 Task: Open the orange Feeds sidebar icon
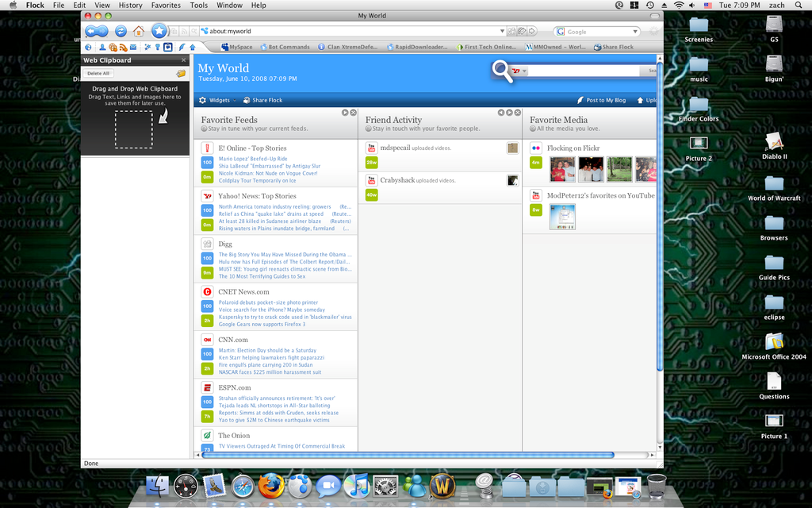click(123, 47)
